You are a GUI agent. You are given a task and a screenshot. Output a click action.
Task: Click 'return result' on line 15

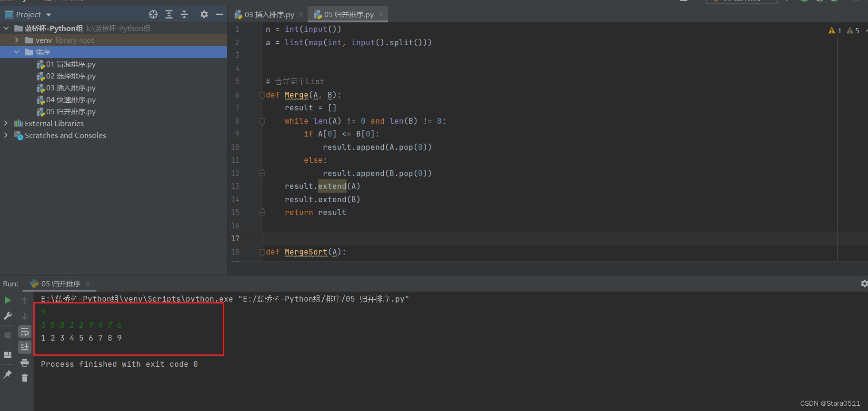click(x=315, y=212)
